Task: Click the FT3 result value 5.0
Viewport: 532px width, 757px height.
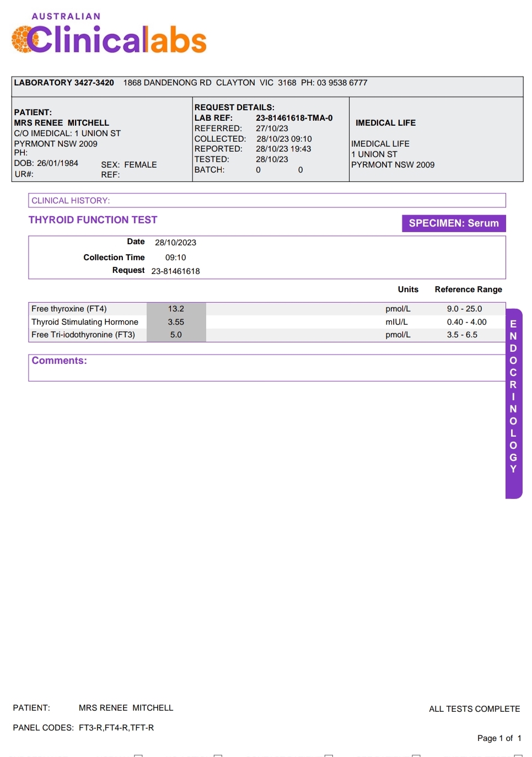Action: click(x=176, y=335)
